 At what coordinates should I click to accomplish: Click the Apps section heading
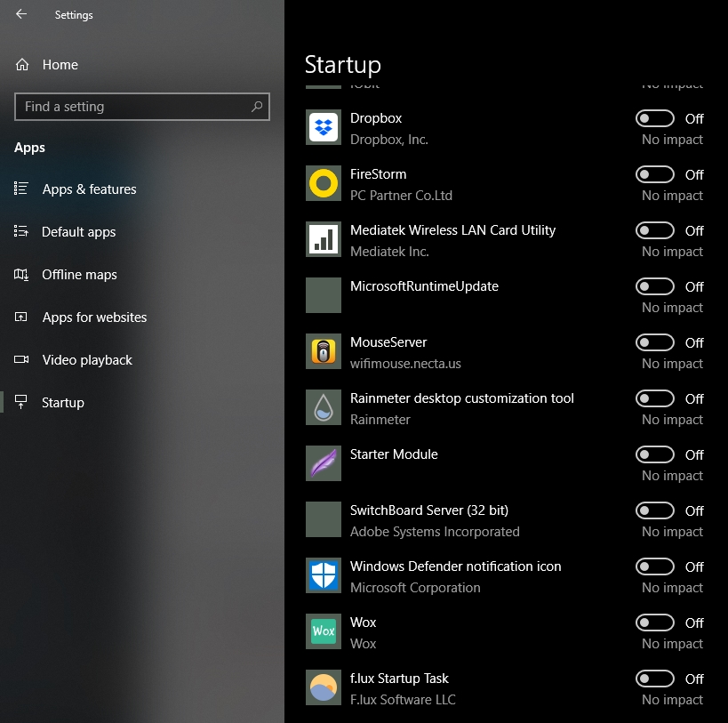(x=29, y=148)
